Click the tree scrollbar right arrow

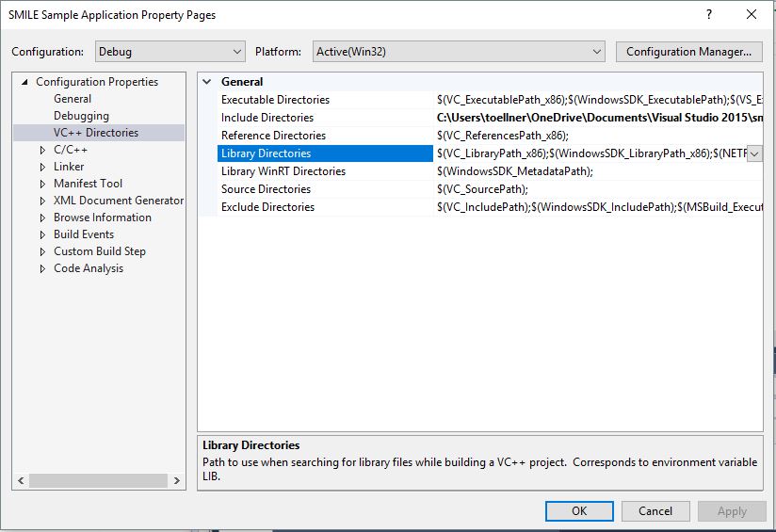click(177, 480)
